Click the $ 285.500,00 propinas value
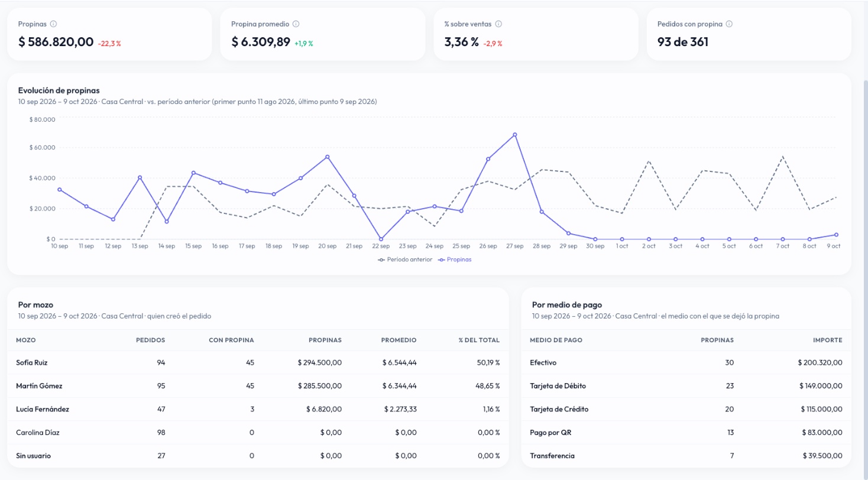Viewport: 868px width, 480px height. tap(320, 386)
